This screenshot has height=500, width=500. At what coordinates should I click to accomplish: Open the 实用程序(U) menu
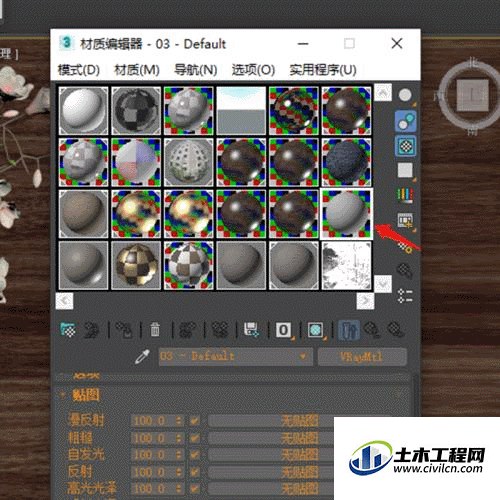point(323,70)
